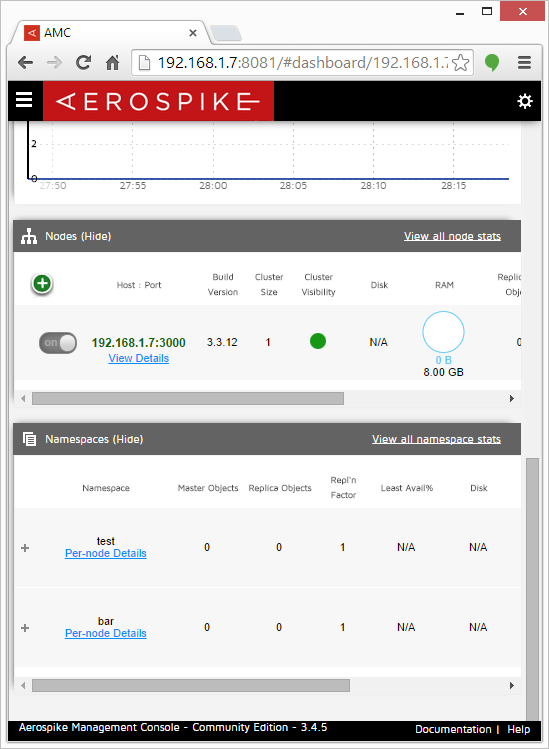549x749 pixels.
Task: Click Nodes table horizontal scrollbar thumb
Action: 188,398
